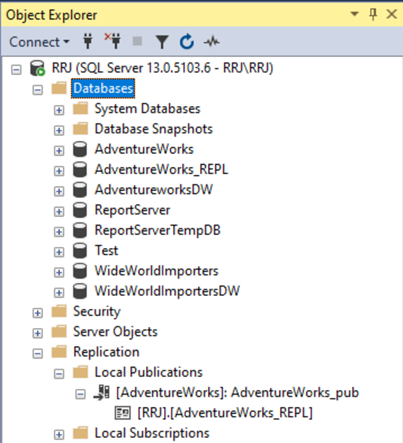This screenshot has height=443, width=403.
Task: Click the RRJ server database icon
Action: point(37,68)
